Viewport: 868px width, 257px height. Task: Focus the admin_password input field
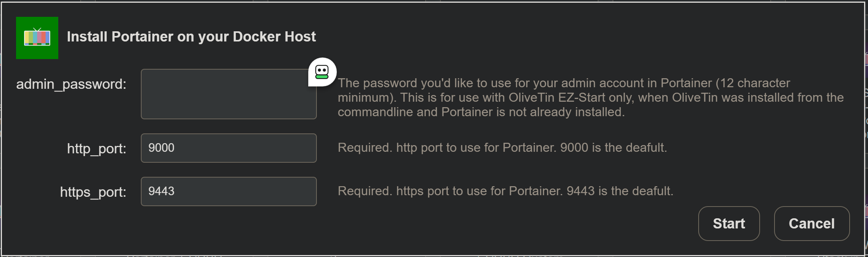228,94
